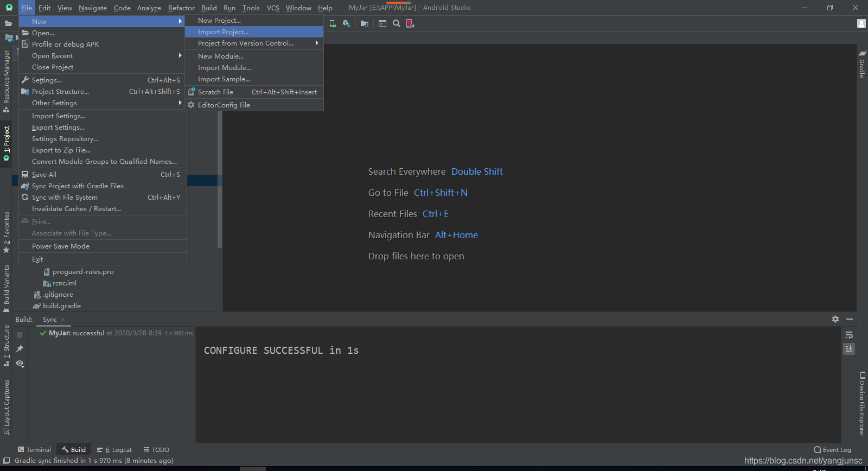This screenshot has height=471, width=868.
Task: Choose New Module... entry
Action: click(x=254, y=56)
